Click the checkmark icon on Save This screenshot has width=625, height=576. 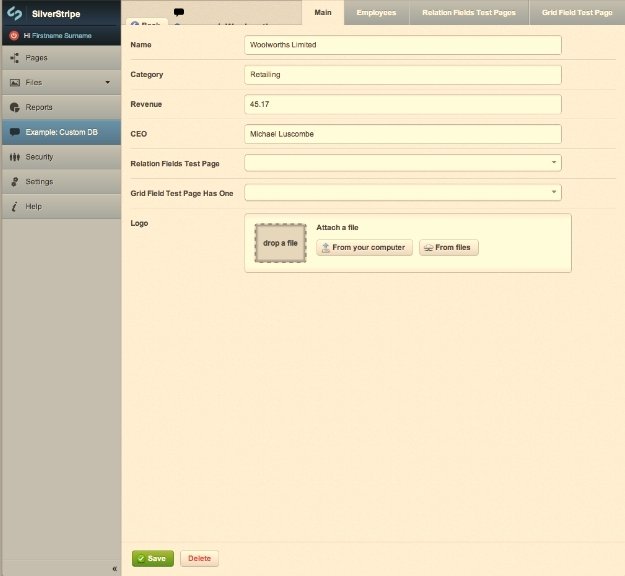click(141, 558)
